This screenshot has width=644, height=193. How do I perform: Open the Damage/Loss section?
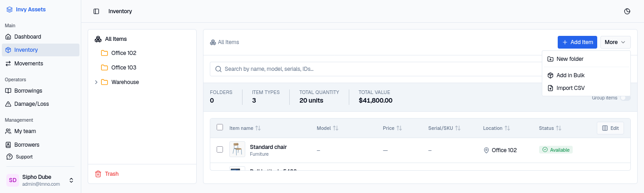click(40, 104)
